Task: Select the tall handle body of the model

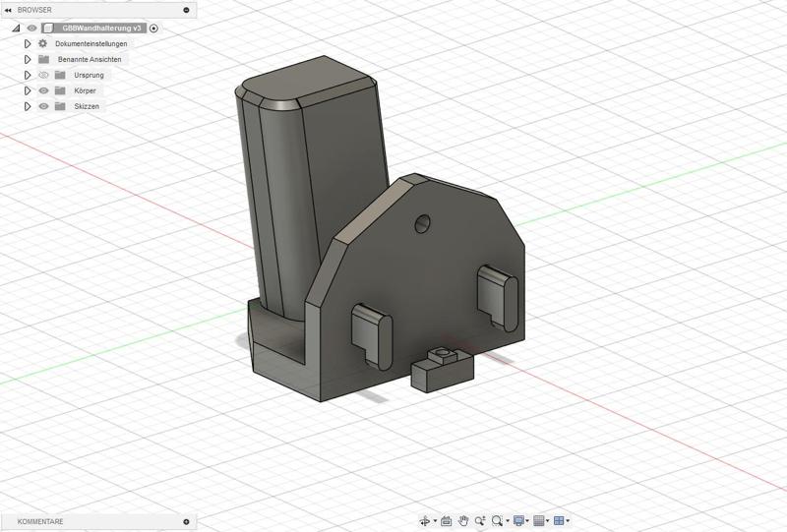Action: point(311,186)
